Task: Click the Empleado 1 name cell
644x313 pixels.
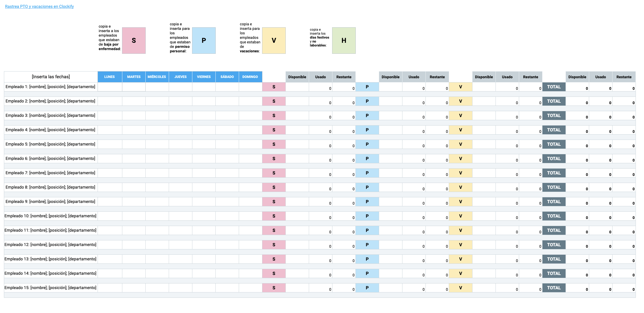Action: 51,87
